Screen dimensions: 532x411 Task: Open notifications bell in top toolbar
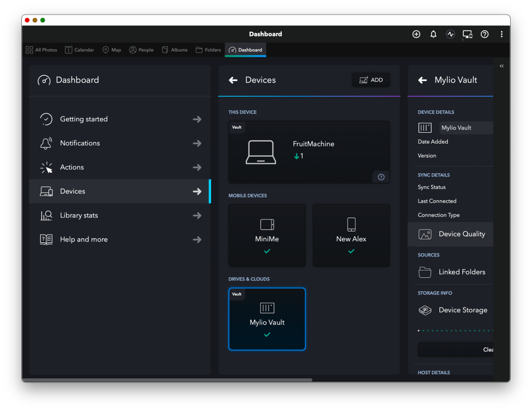(x=433, y=34)
